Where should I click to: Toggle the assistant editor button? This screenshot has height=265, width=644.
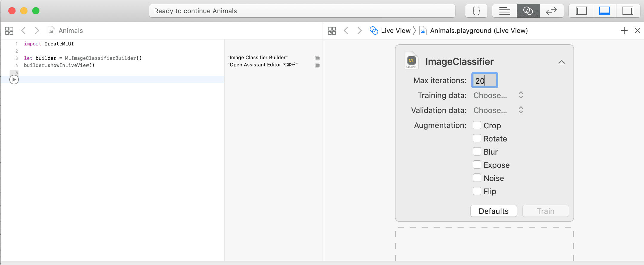click(528, 11)
